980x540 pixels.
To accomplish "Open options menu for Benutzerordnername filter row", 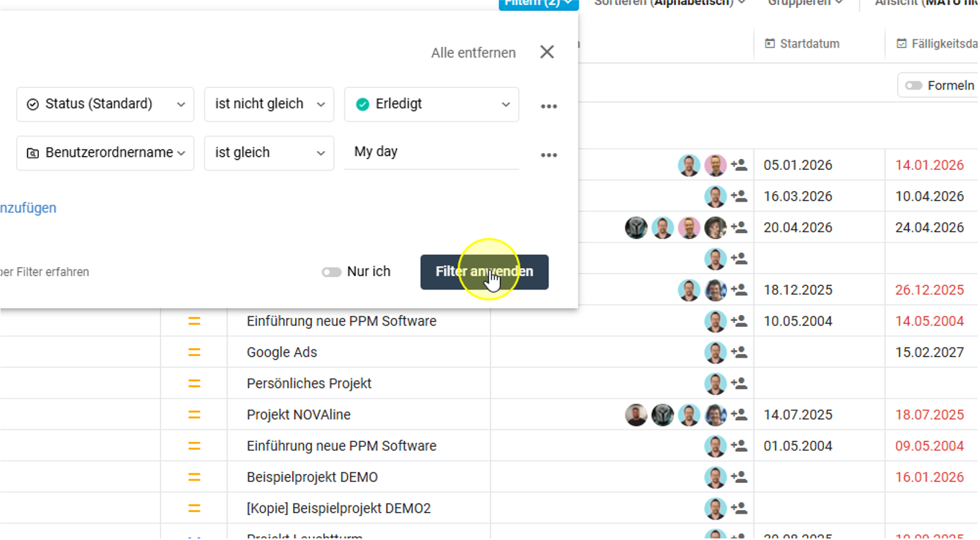I will pyautogui.click(x=549, y=155).
